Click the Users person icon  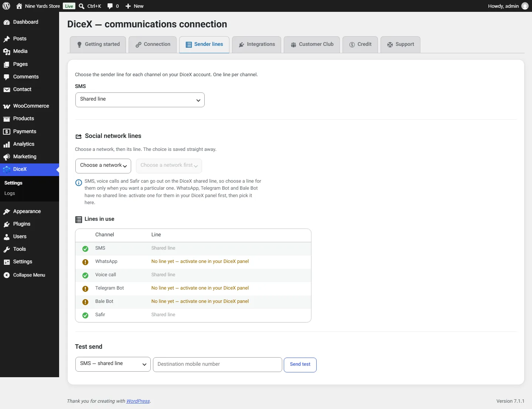pyautogui.click(x=7, y=237)
